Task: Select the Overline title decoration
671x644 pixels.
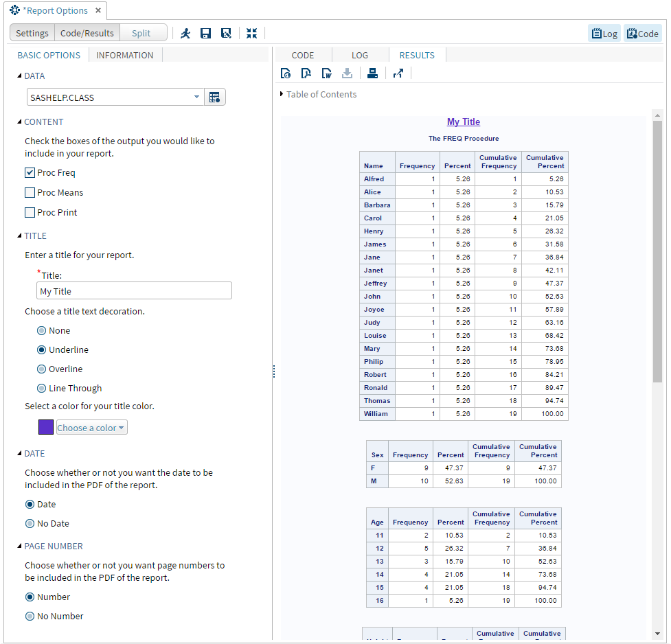Action: point(41,369)
